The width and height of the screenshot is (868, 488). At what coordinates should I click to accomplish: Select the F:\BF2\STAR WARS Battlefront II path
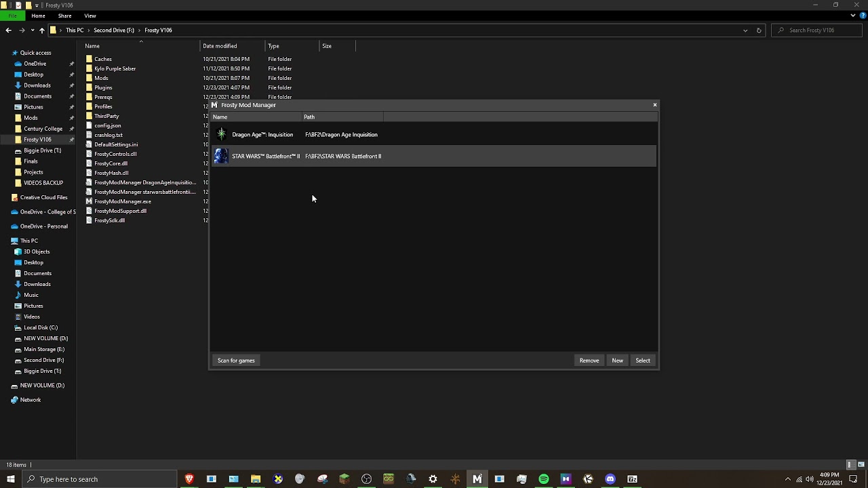(343, 156)
